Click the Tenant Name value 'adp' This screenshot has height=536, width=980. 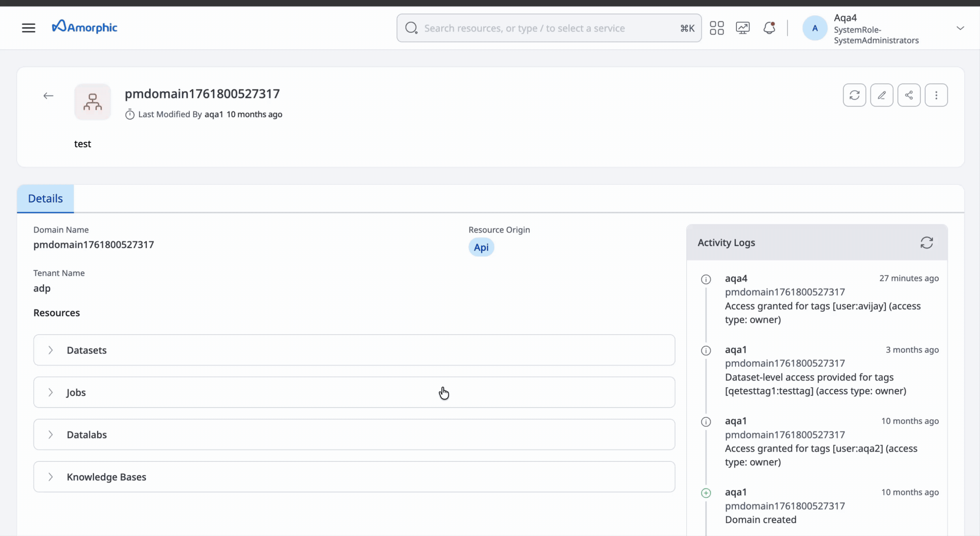[42, 288]
